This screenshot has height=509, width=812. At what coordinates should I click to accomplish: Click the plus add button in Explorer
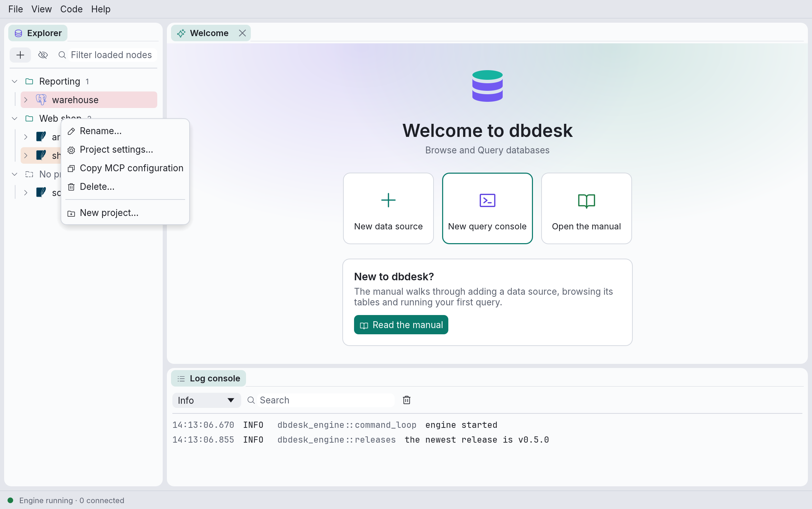(x=20, y=55)
